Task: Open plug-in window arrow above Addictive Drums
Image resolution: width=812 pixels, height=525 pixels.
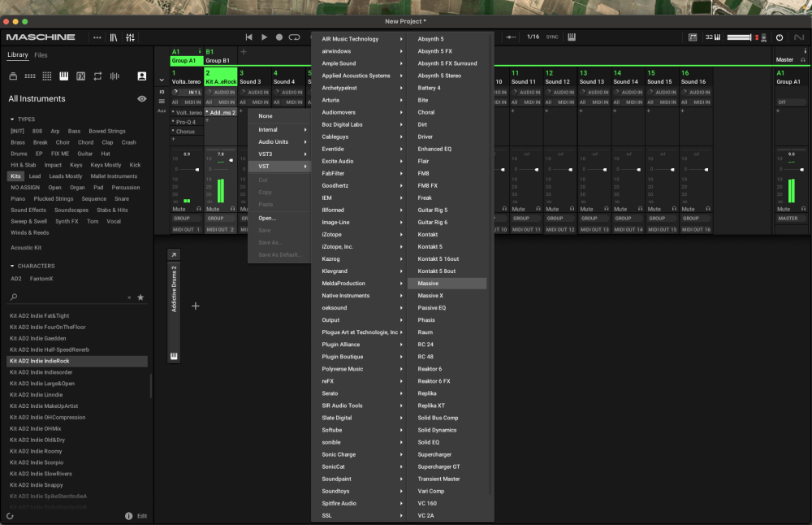Action: (173, 255)
